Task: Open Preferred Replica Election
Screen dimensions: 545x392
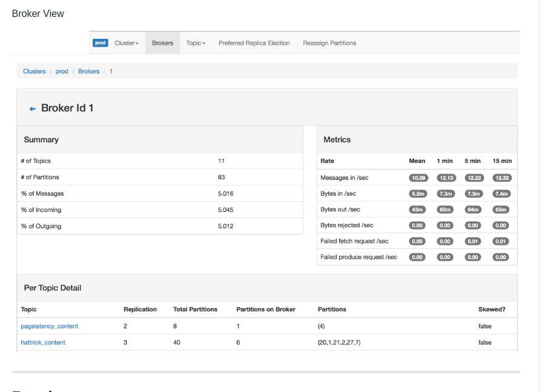Action: click(254, 43)
